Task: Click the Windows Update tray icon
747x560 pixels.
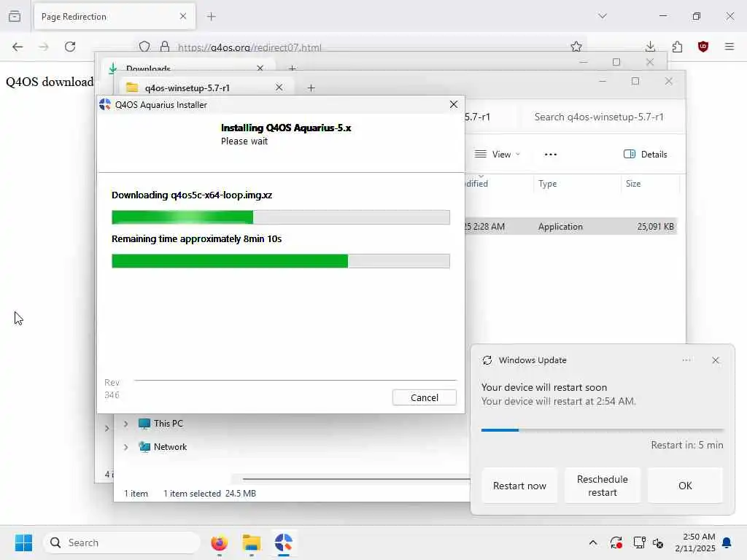Action: pyautogui.click(x=616, y=542)
